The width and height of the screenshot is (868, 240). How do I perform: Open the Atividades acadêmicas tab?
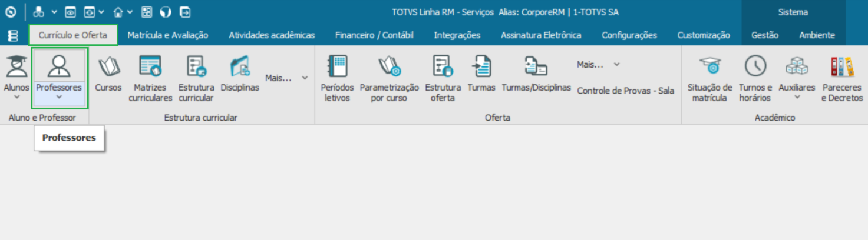point(272,35)
